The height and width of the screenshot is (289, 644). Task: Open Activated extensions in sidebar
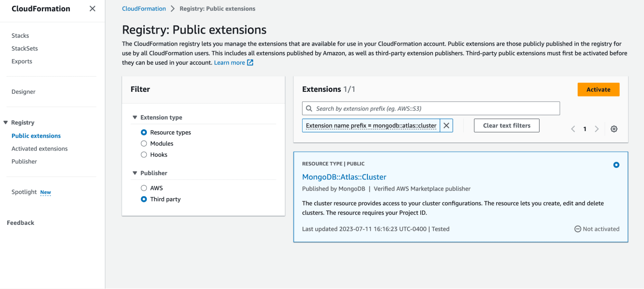click(40, 149)
